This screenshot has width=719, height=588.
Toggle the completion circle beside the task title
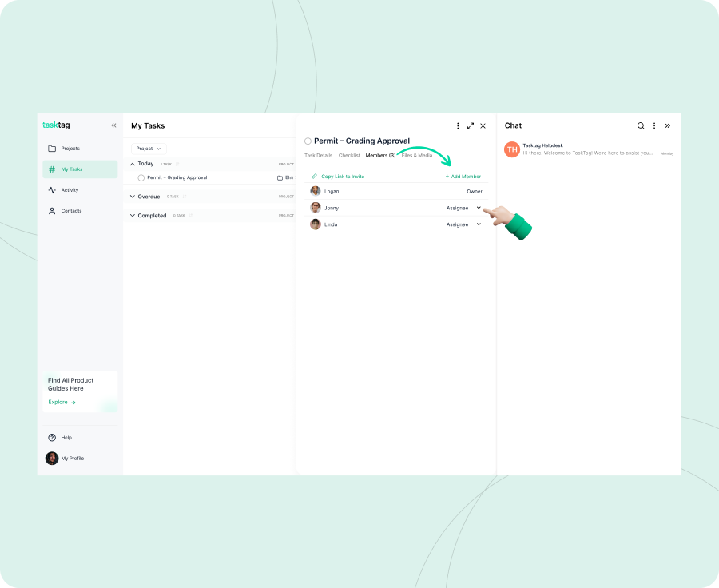coord(308,141)
